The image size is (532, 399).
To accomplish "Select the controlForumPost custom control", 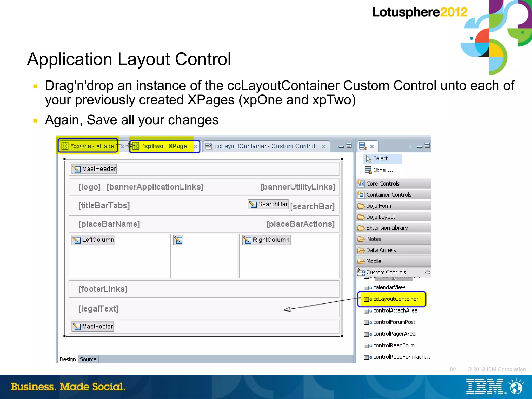I will tap(390, 322).
